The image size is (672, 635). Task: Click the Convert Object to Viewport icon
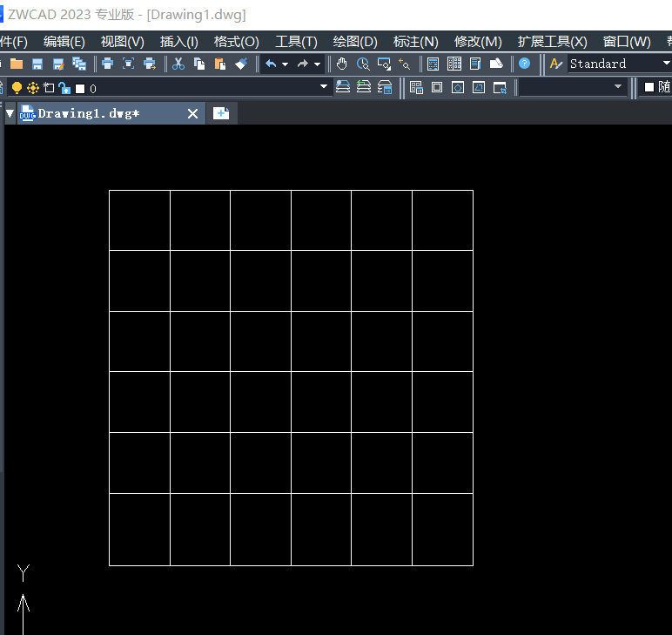point(479,87)
